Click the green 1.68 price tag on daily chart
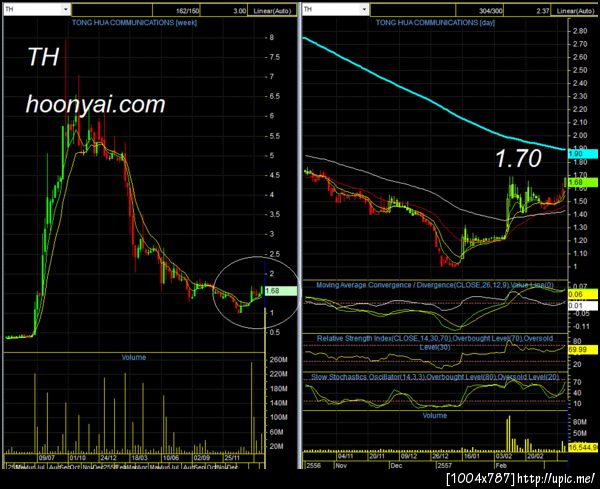Viewport: 600px width, 489px height. pyautogui.click(x=583, y=182)
